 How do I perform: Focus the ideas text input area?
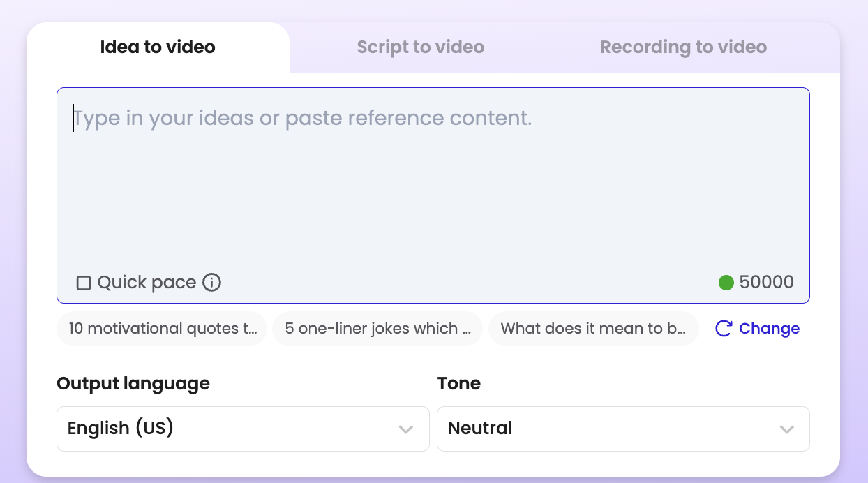coord(433,181)
